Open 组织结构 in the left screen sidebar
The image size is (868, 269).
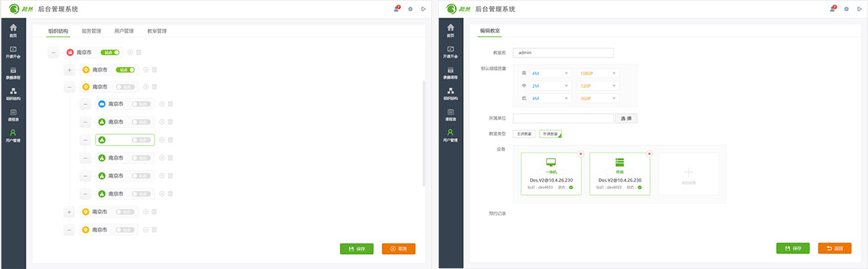(13, 94)
